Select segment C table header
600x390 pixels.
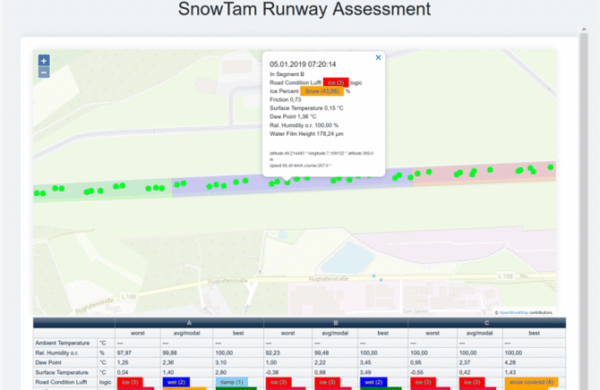[486, 323]
